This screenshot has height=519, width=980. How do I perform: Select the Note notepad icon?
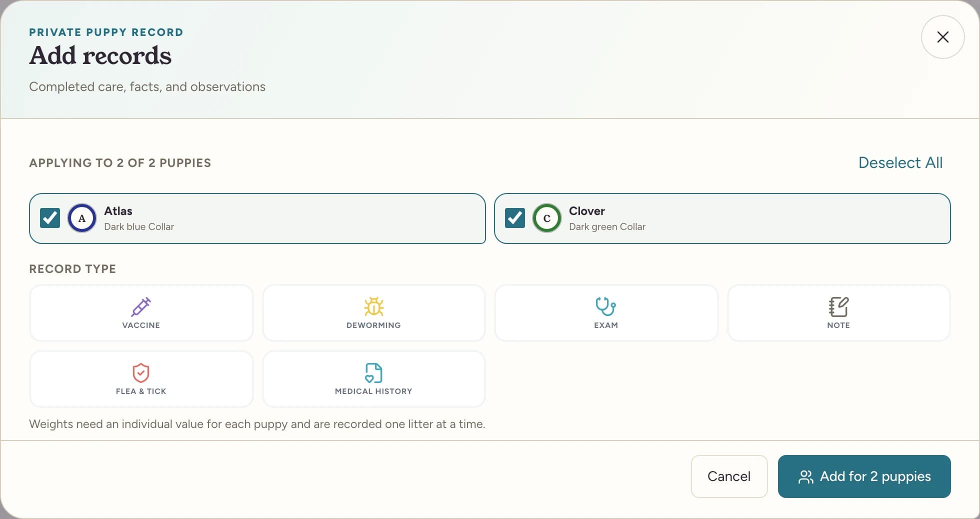pyautogui.click(x=838, y=306)
